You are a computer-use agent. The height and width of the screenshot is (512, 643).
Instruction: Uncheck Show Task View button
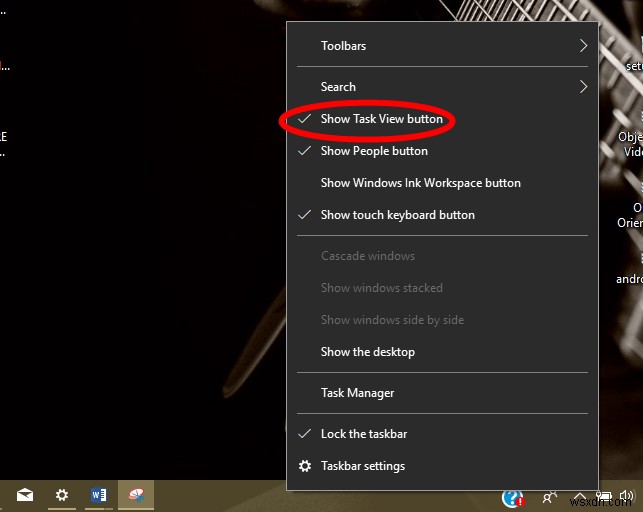point(442,119)
